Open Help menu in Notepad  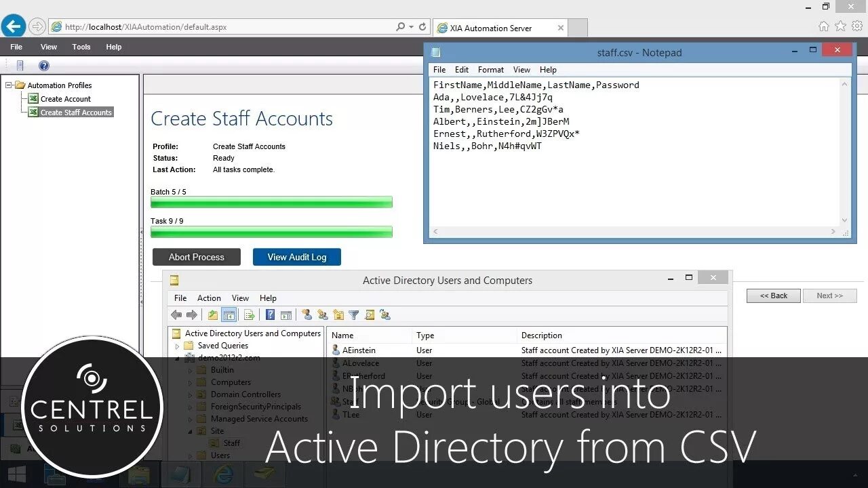click(x=548, y=70)
